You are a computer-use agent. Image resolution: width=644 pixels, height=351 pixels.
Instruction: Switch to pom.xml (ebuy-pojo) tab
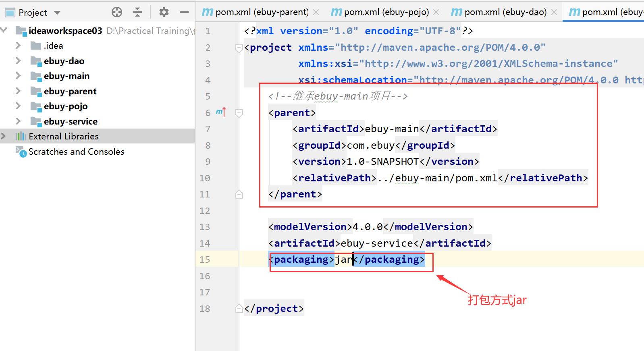click(x=386, y=12)
